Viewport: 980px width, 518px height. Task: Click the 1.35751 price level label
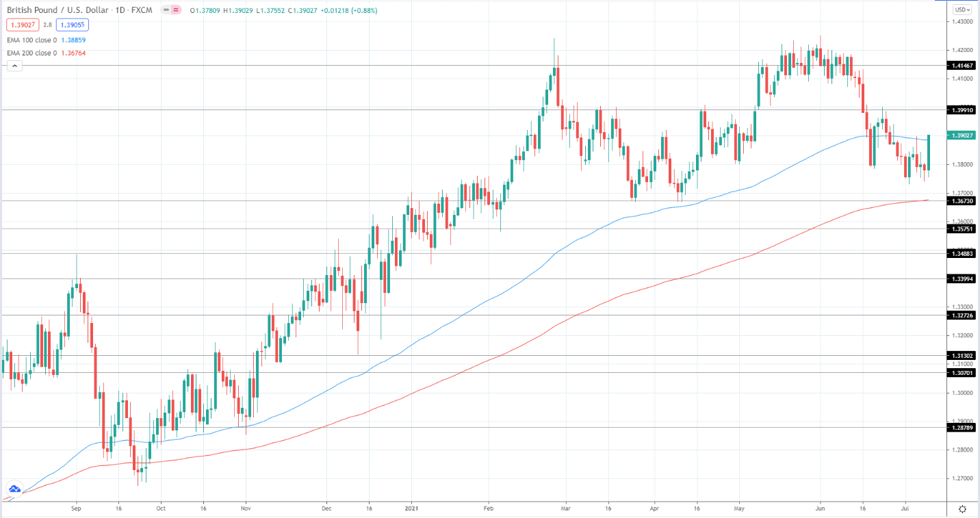pos(962,229)
